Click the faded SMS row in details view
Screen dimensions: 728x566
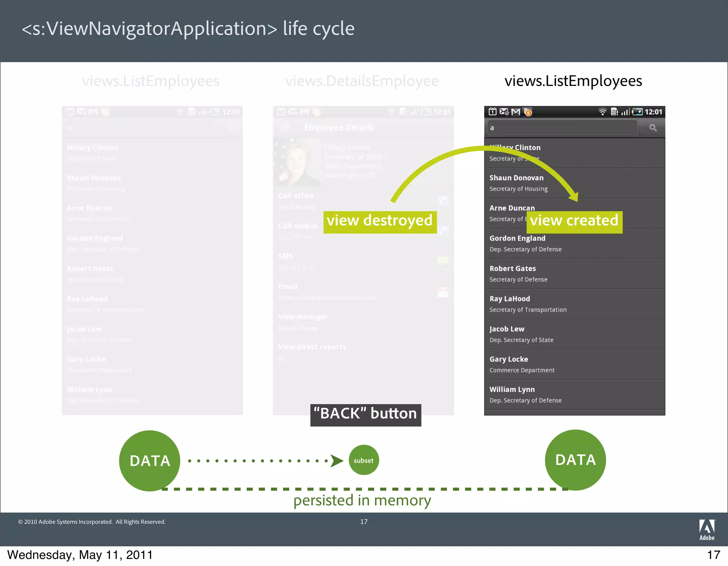click(x=363, y=262)
